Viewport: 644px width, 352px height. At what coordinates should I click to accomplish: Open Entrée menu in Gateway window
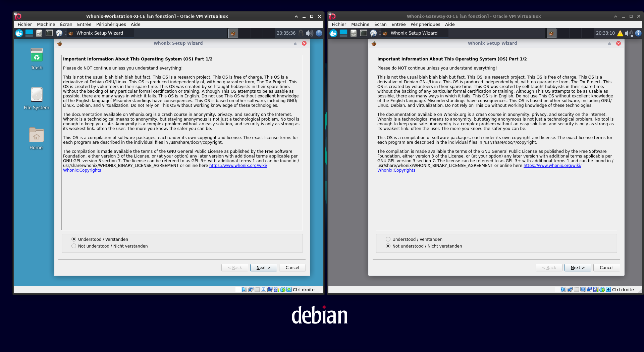click(398, 24)
